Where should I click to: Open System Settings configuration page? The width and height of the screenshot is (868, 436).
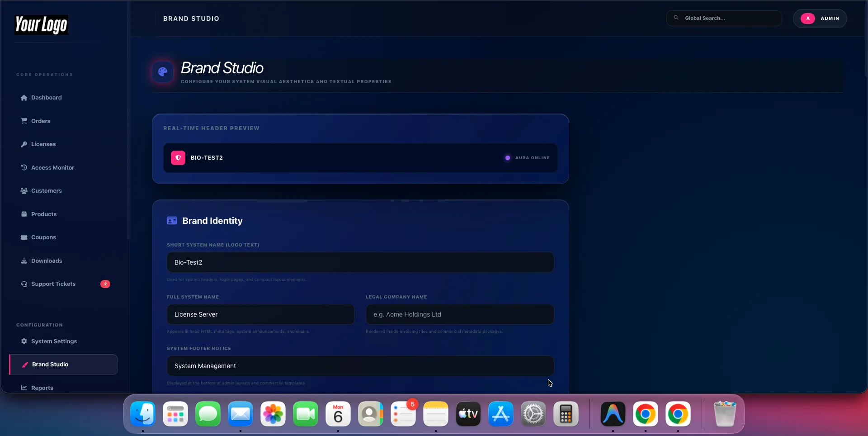coord(63,341)
